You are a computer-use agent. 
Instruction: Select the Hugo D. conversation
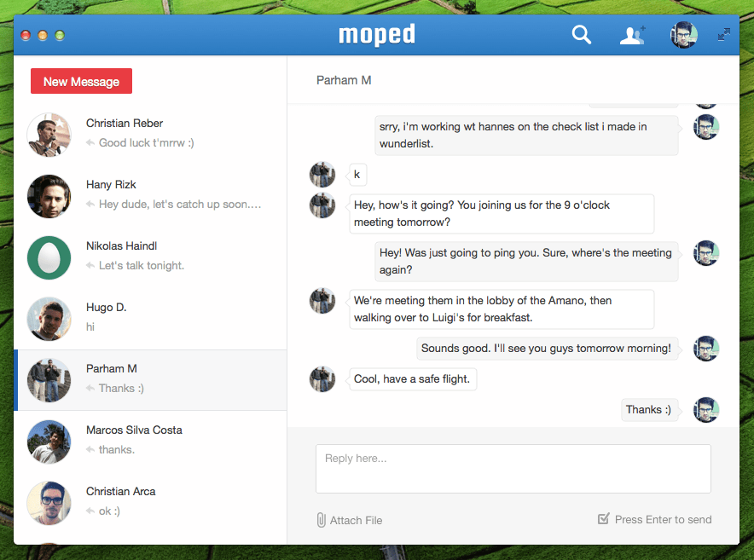tap(150, 318)
